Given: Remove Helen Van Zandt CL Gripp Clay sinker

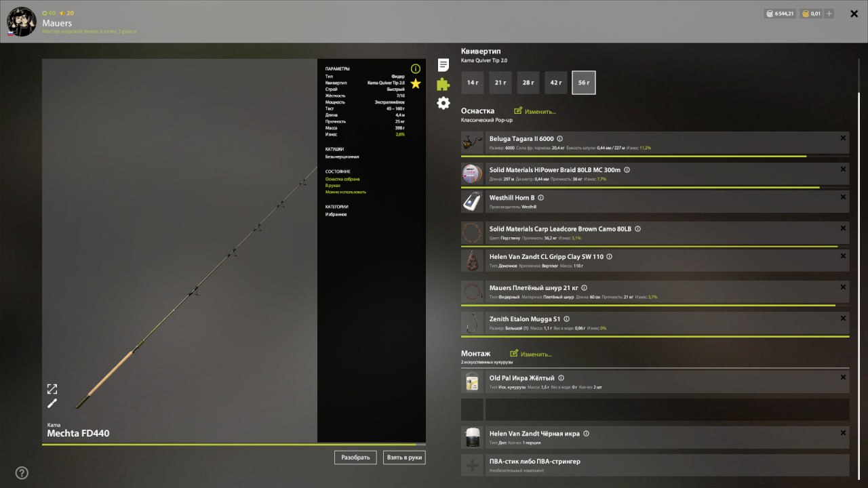Looking at the screenshot, I should (843, 256).
